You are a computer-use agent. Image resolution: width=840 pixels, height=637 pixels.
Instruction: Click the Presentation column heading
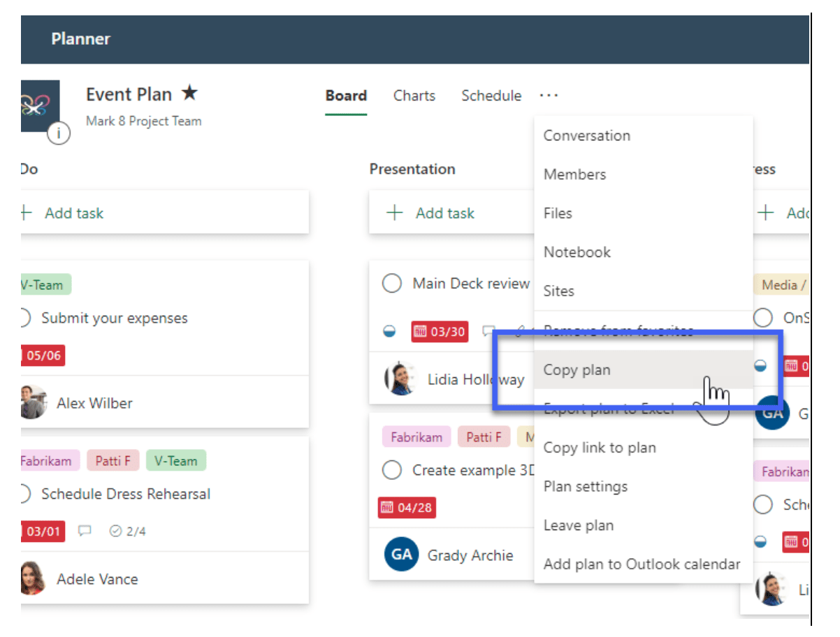412,169
